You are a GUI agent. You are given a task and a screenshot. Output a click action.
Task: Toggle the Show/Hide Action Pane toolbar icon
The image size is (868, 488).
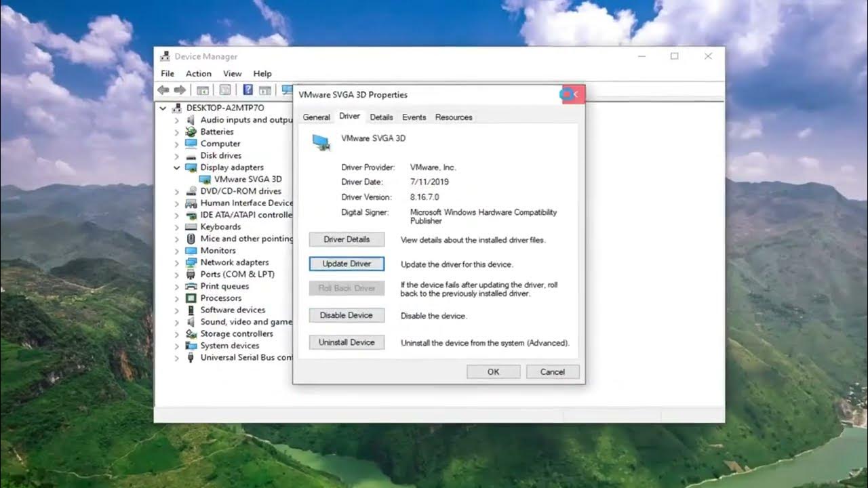coord(265,89)
